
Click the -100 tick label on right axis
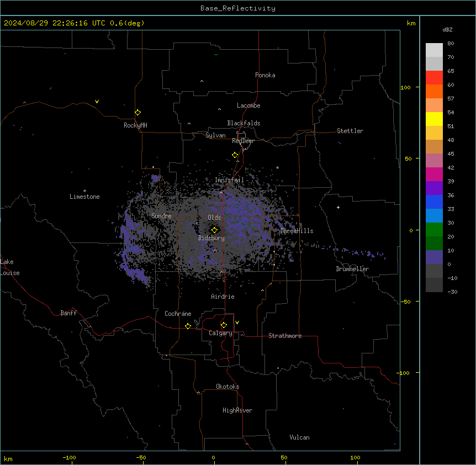[x=403, y=373]
